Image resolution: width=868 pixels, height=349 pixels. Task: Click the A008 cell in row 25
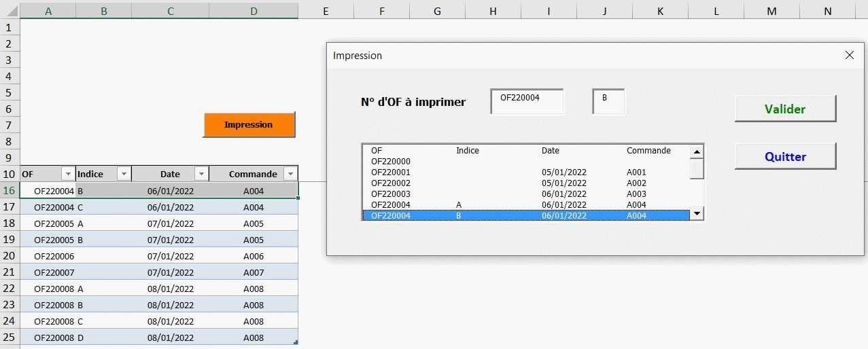click(x=254, y=337)
